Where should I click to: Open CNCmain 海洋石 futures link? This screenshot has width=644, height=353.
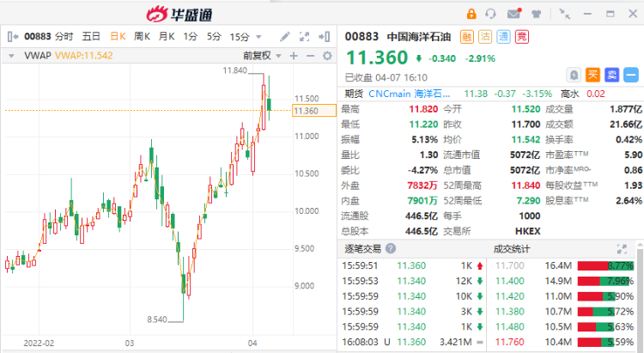(409, 94)
